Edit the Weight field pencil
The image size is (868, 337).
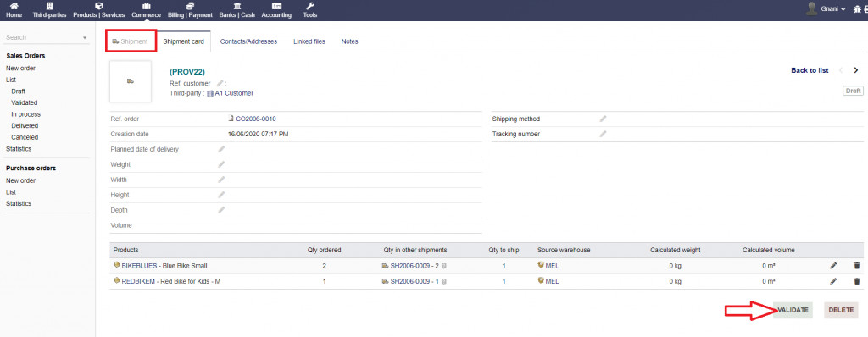point(221,164)
